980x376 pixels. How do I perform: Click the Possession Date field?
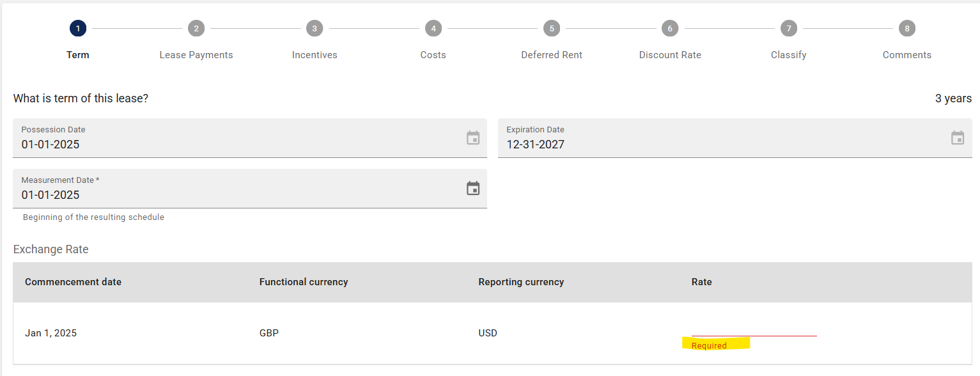coord(250,138)
